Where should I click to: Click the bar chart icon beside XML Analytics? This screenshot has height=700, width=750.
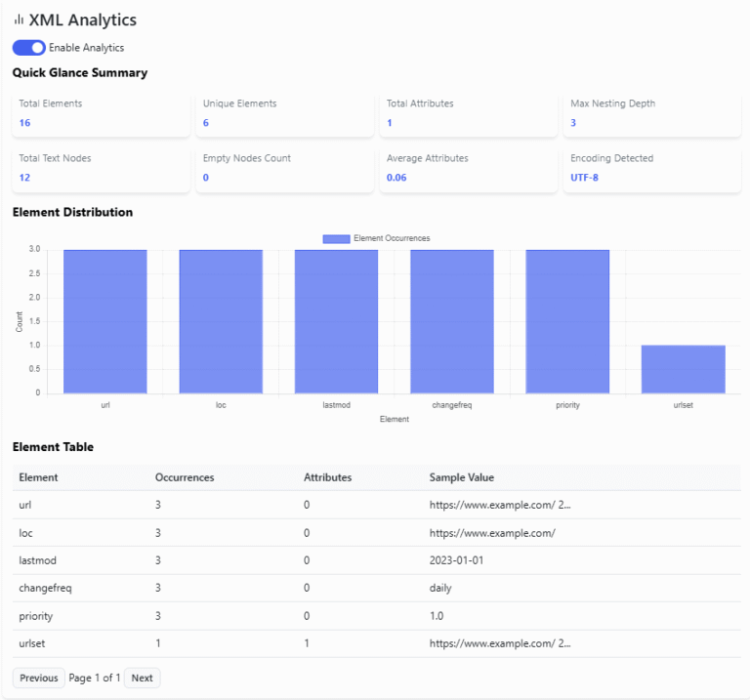coord(19,20)
